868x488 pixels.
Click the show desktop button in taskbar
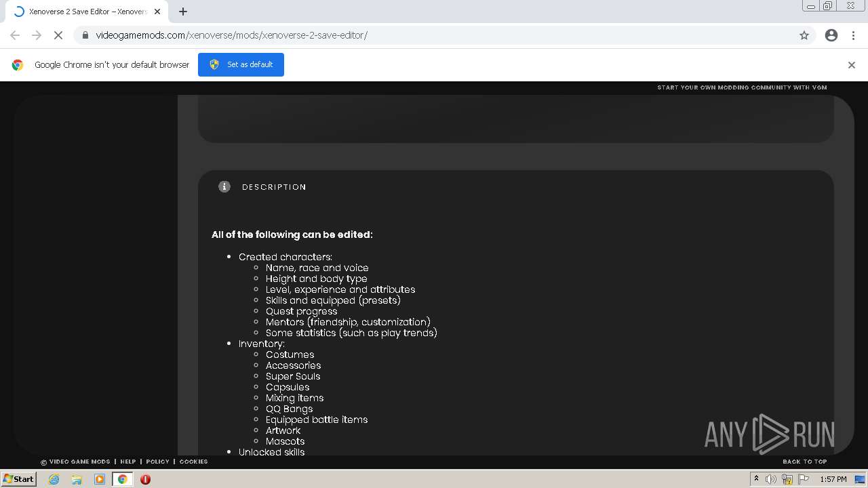(x=859, y=479)
